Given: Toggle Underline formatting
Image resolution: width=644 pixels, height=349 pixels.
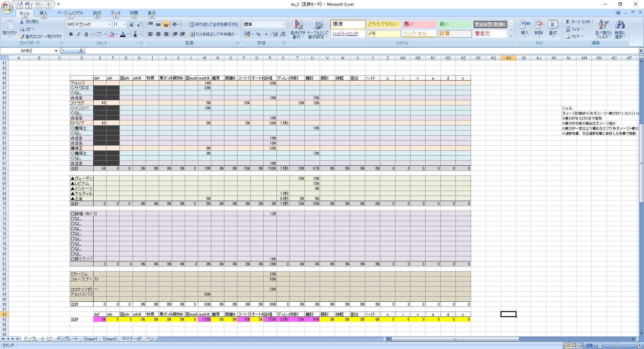Looking at the screenshot, I should pos(86,34).
